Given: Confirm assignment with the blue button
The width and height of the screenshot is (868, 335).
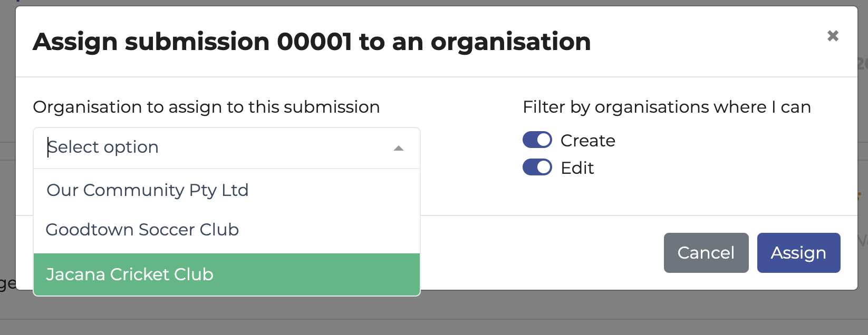Looking at the screenshot, I should pyautogui.click(x=798, y=253).
